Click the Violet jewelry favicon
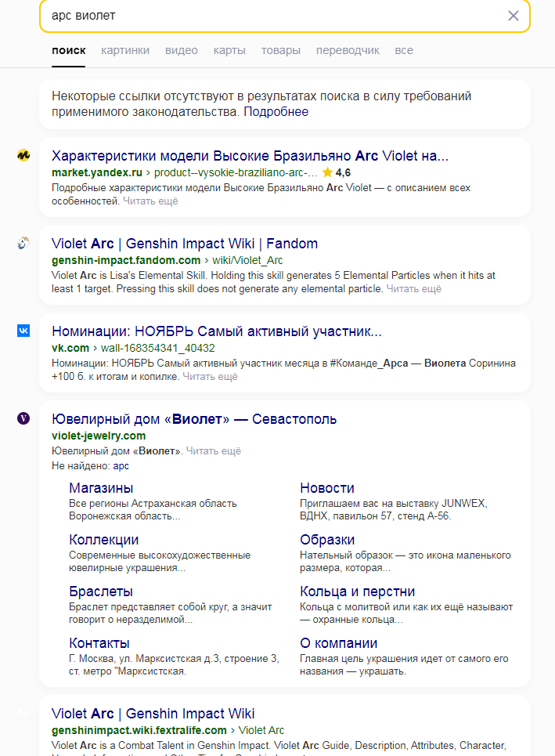555x756 pixels. pos(23,418)
